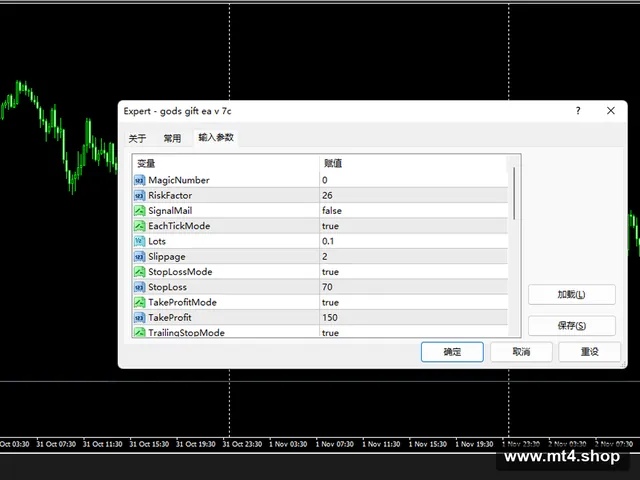This screenshot has width=640, height=480.
Task: Click the Slippage integer type icon
Action: [139, 256]
